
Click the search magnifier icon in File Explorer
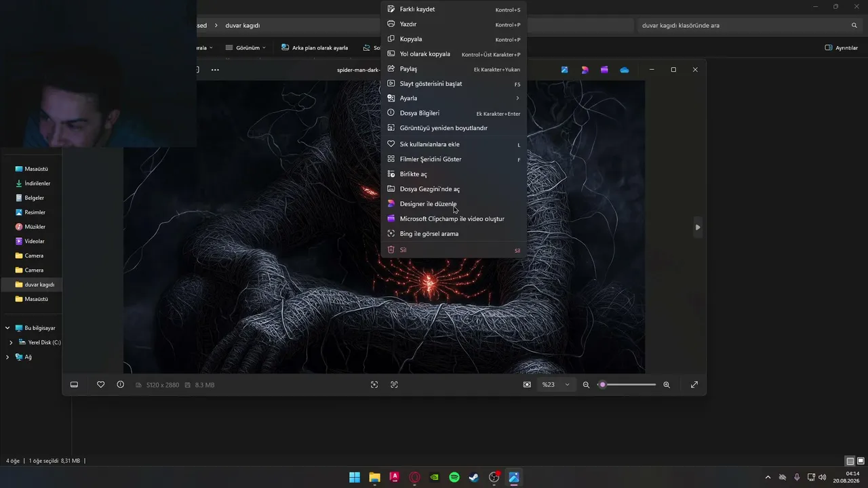click(x=854, y=26)
